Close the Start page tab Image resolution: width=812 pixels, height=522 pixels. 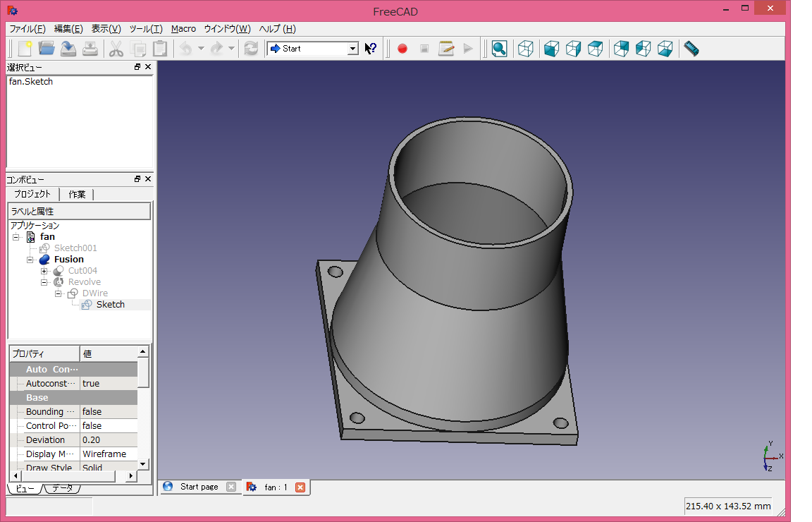(x=231, y=487)
